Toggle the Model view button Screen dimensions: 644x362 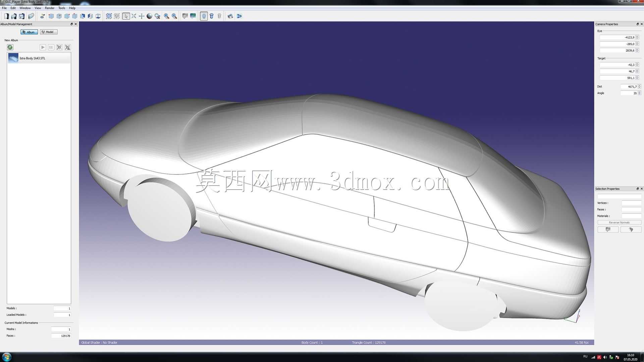tap(49, 32)
